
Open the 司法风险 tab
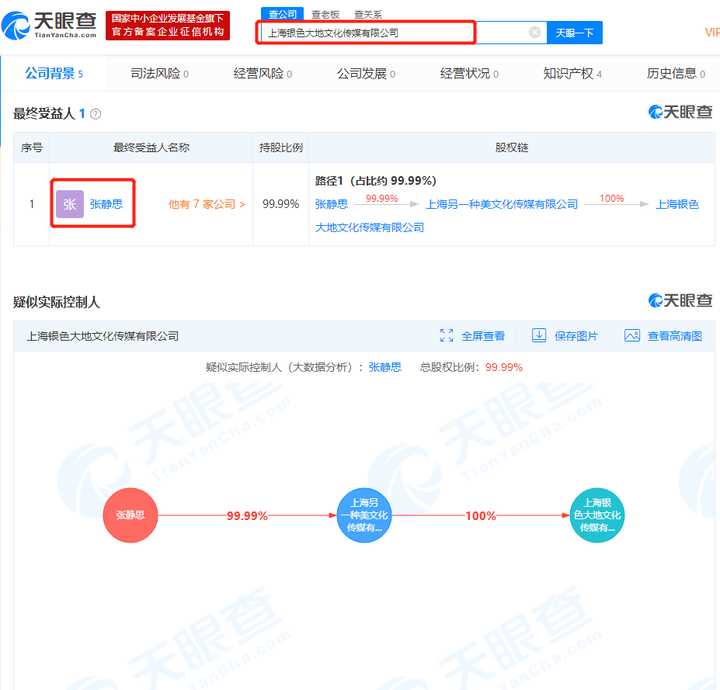[x=159, y=73]
